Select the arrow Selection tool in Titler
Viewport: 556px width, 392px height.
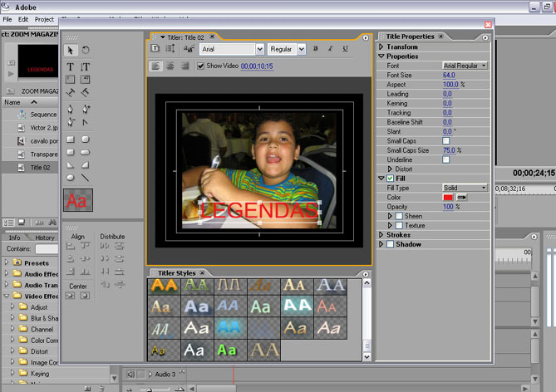click(71, 51)
